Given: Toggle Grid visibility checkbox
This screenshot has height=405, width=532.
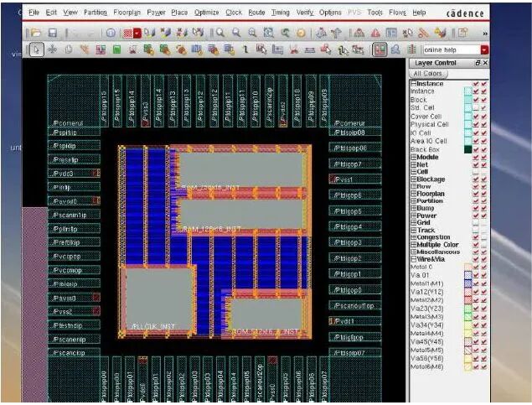Looking at the screenshot, I should point(476,223).
